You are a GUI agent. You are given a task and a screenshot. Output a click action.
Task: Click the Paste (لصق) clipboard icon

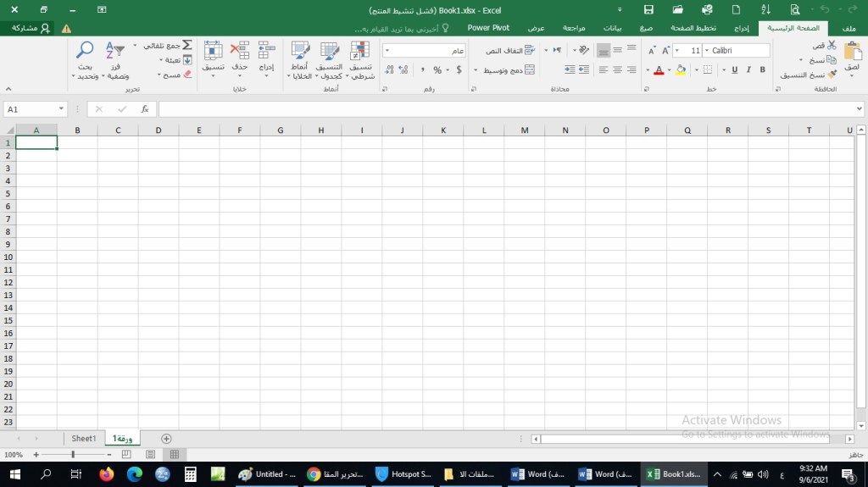[853, 56]
